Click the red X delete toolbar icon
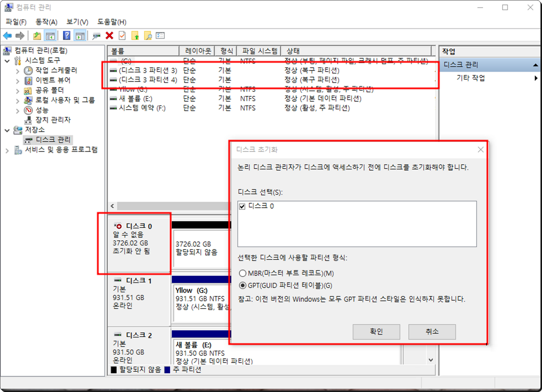 [109, 36]
